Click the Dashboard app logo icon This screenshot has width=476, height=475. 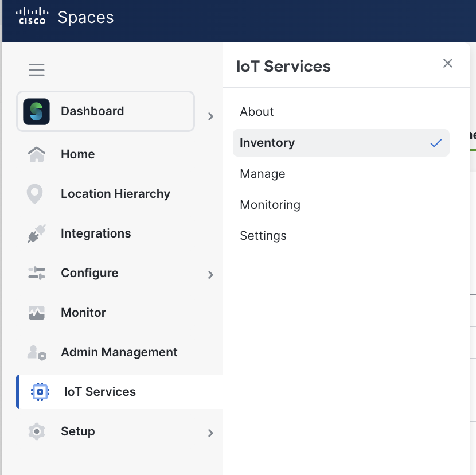(x=36, y=111)
